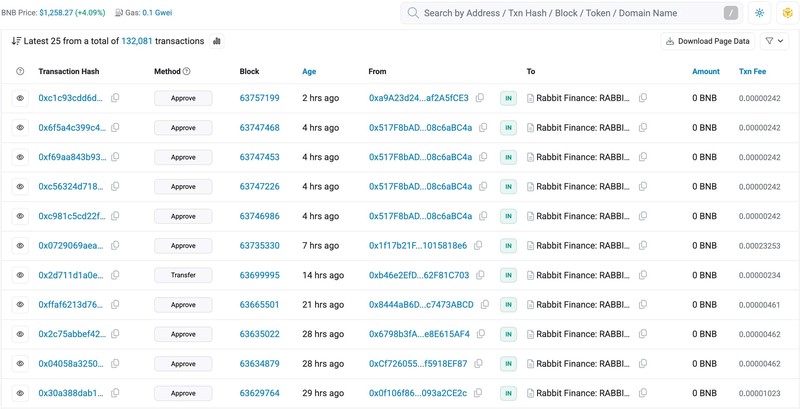Preview transaction 0xc1c93cdd6d with eye icon
800x409 pixels.
pos(20,98)
